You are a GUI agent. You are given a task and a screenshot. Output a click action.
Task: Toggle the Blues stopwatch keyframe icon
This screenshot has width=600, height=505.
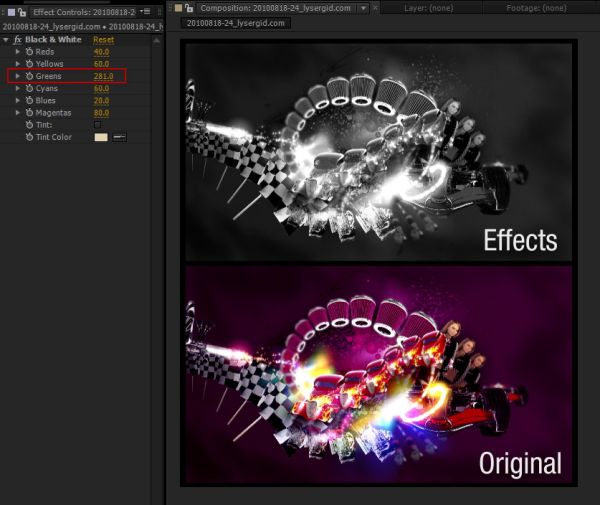29,101
